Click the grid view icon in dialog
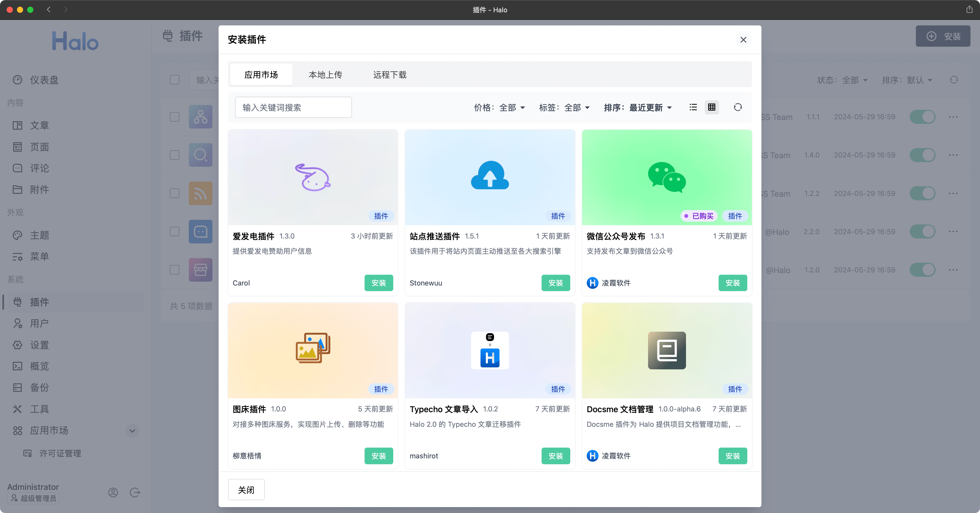980x513 pixels. pyautogui.click(x=711, y=107)
